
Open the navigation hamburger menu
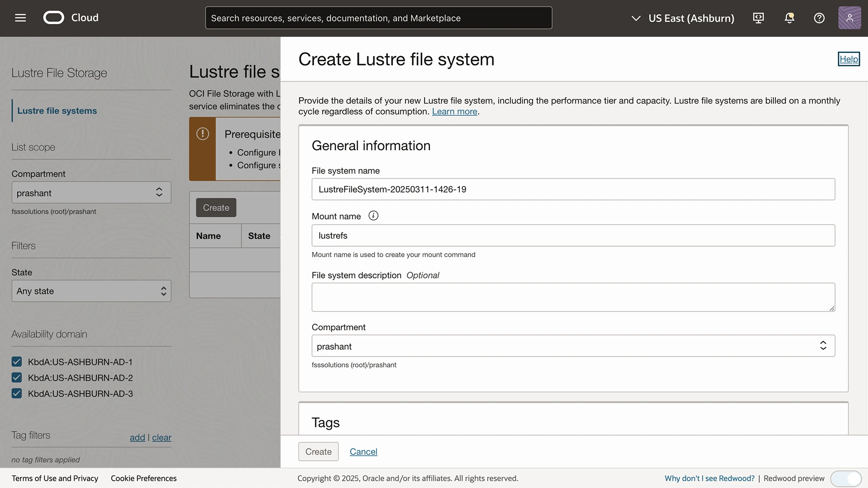click(x=20, y=18)
